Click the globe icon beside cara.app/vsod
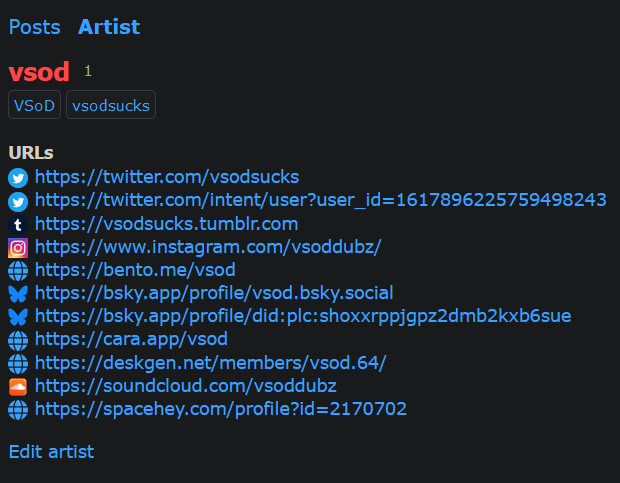 point(18,340)
